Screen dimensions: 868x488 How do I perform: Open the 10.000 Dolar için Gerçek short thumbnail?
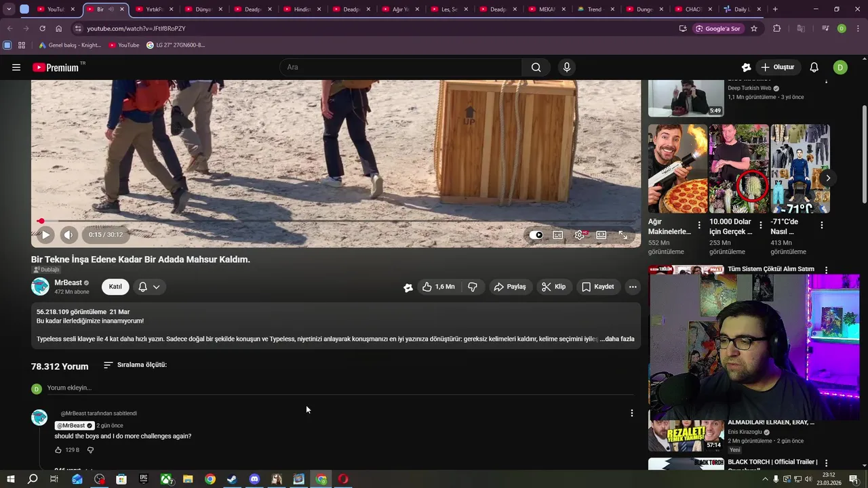738,169
